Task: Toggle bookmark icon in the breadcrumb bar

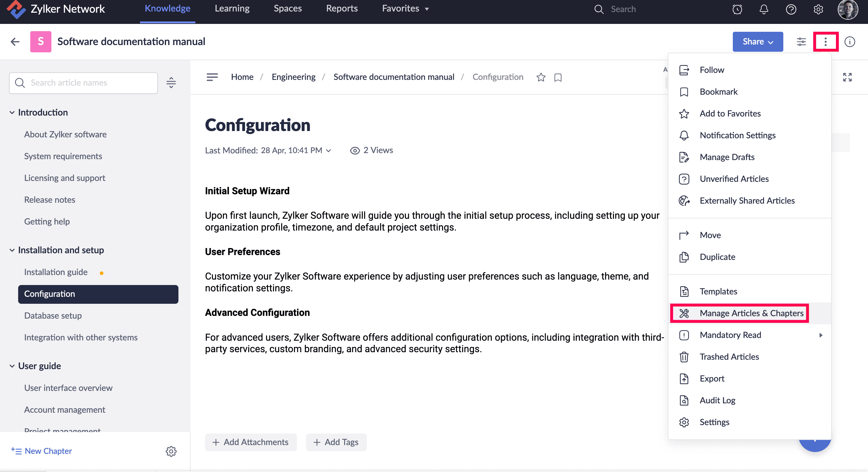Action: coord(558,77)
